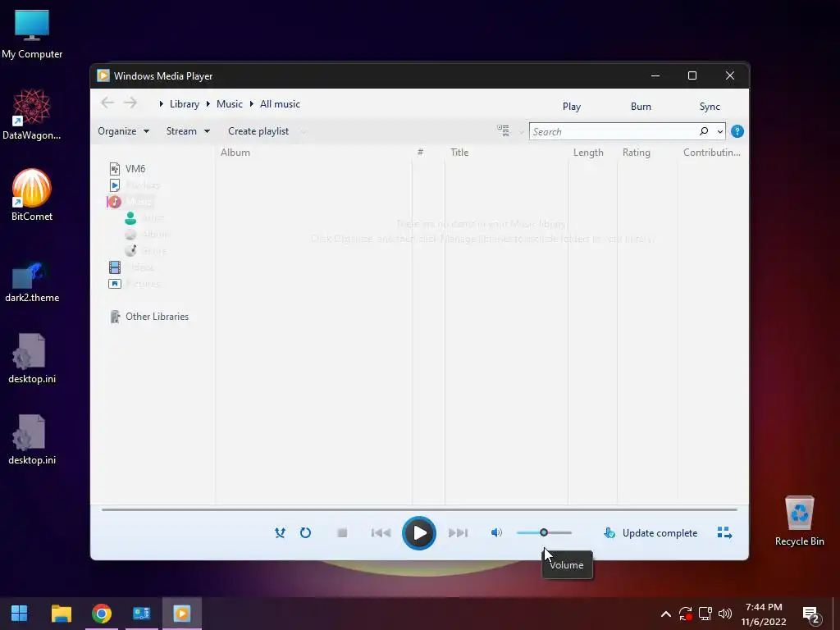Viewport: 840px width, 630px height.
Task: Click the seek progress bar
Action: [419, 509]
